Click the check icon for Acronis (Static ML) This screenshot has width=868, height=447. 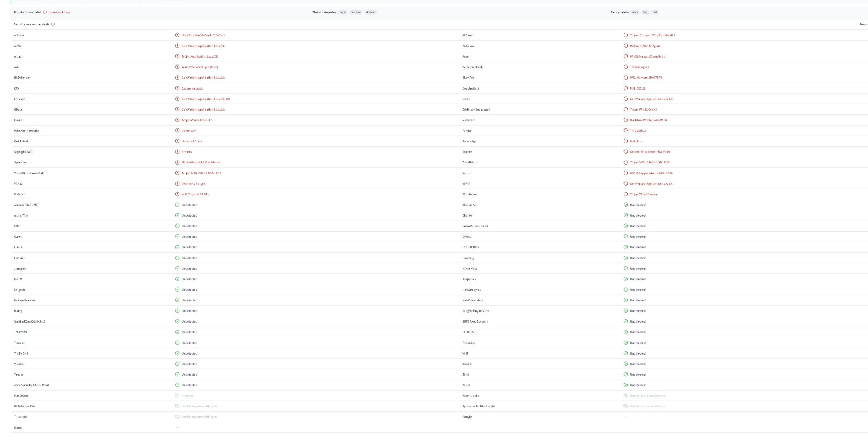[x=178, y=205]
